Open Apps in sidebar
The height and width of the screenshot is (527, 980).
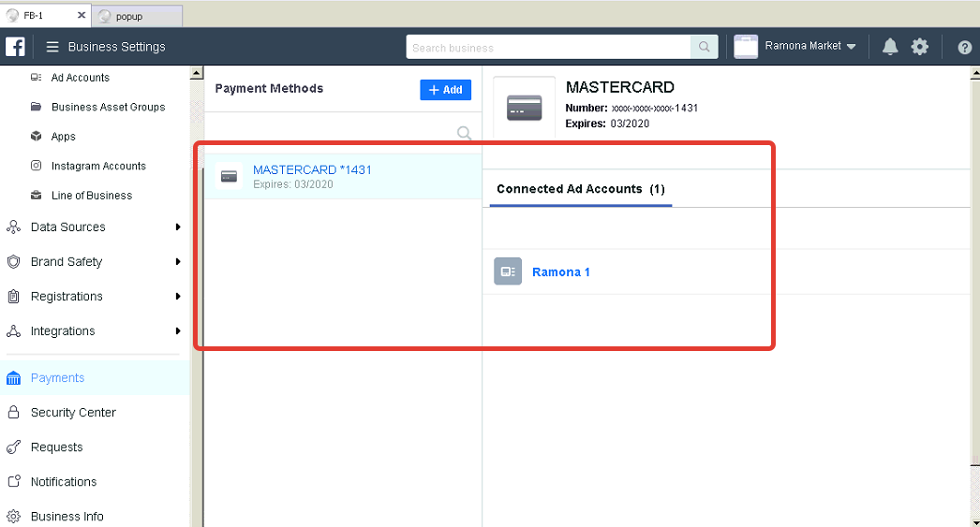[63, 136]
